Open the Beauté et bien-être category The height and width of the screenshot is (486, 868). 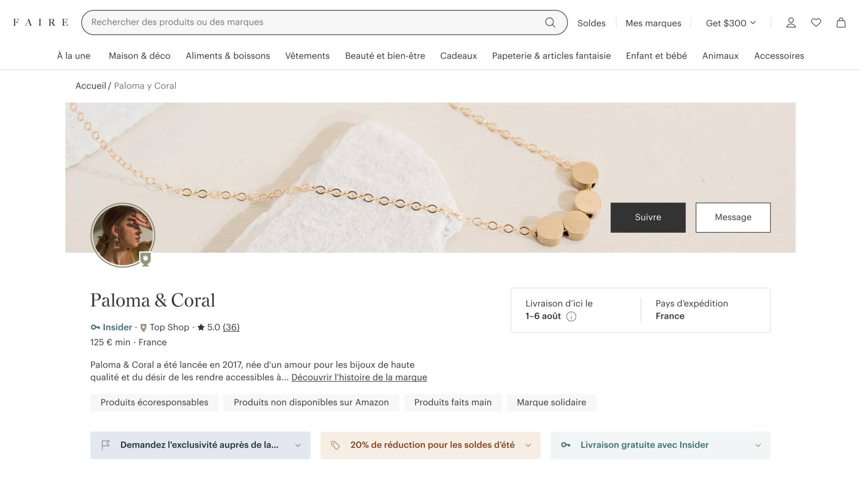[385, 56]
